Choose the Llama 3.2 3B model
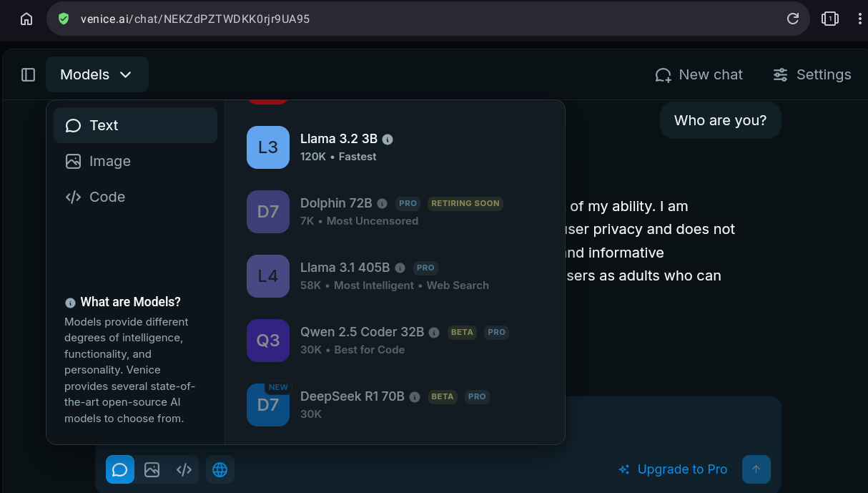This screenshot has width=868, height=493. pyautogui.click(x=395, y=147)
